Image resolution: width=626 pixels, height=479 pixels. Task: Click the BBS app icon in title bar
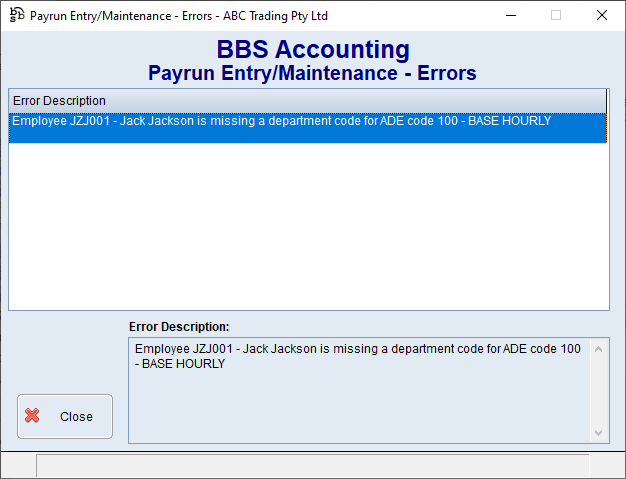point(16,16)
